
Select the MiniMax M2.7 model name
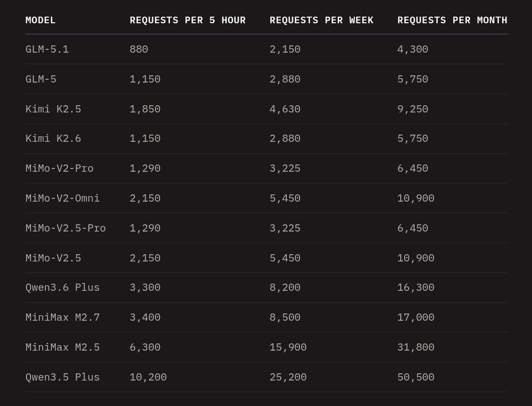(x=63, y=317)
